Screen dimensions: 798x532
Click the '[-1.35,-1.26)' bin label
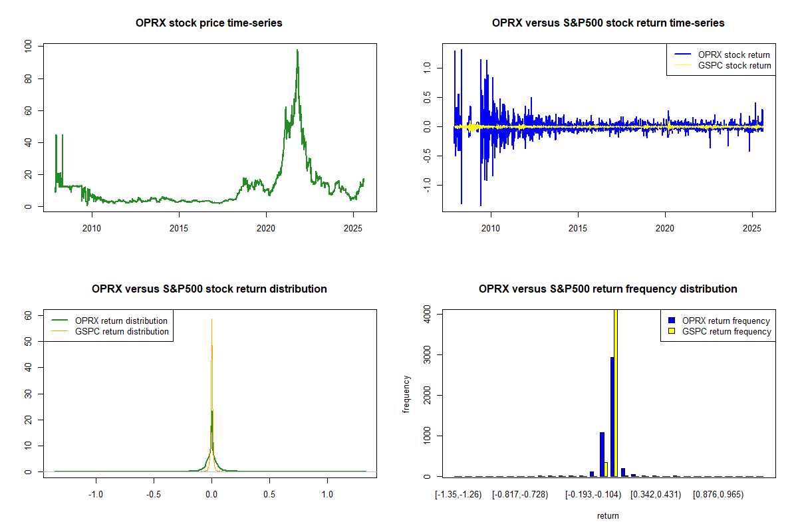458,495
